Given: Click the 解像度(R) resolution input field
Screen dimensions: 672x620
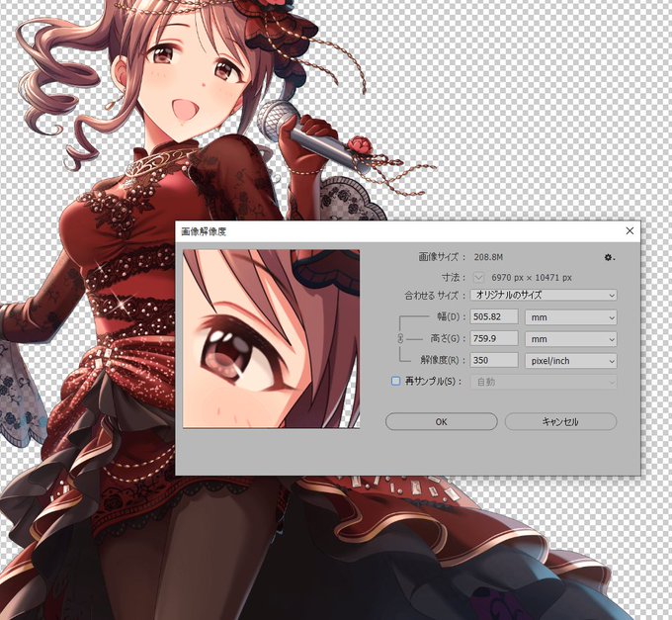Looking at the screenshot, I should coord(494,361).
